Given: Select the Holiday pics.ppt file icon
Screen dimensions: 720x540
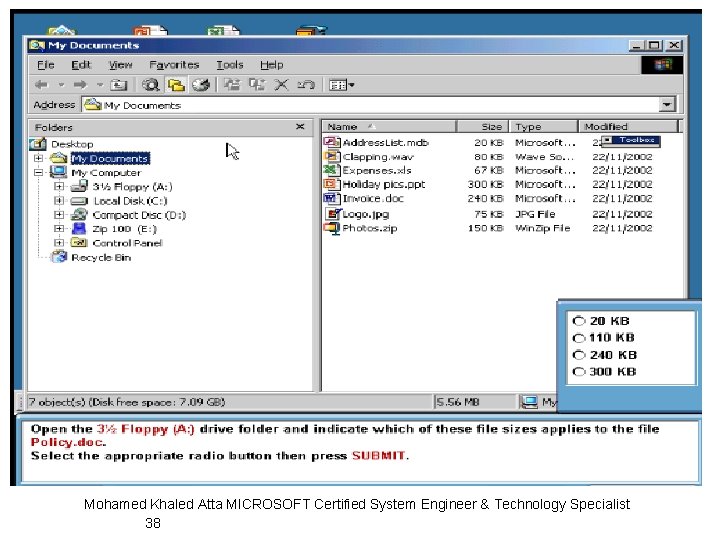Looking at the screenshot, I should (x=332, y=184).
